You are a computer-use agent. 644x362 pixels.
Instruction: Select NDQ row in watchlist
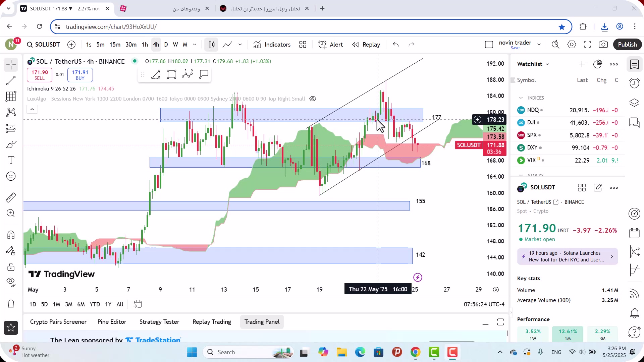coord(568,110)
